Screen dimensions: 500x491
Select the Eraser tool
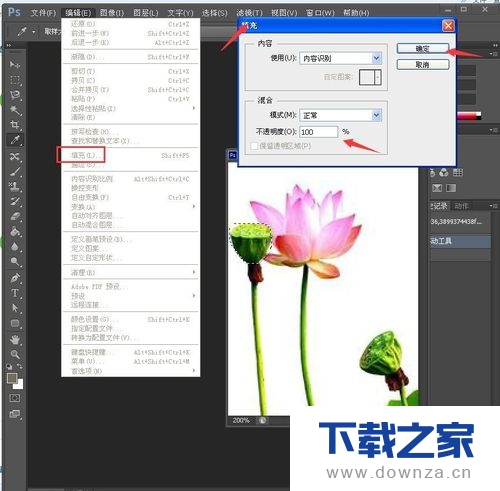[x=15, y=217]
